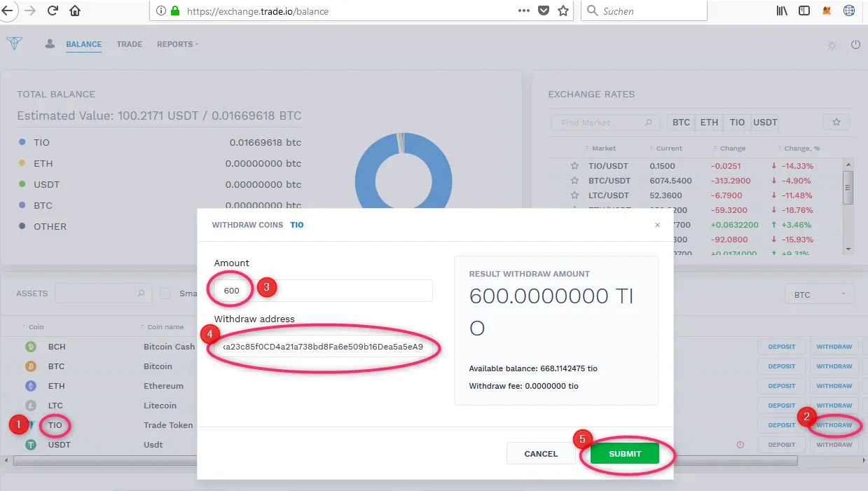Click the red warning icon in USDT row
The height and width of the screenshot is (491, 868).
[x=740, y=445]
